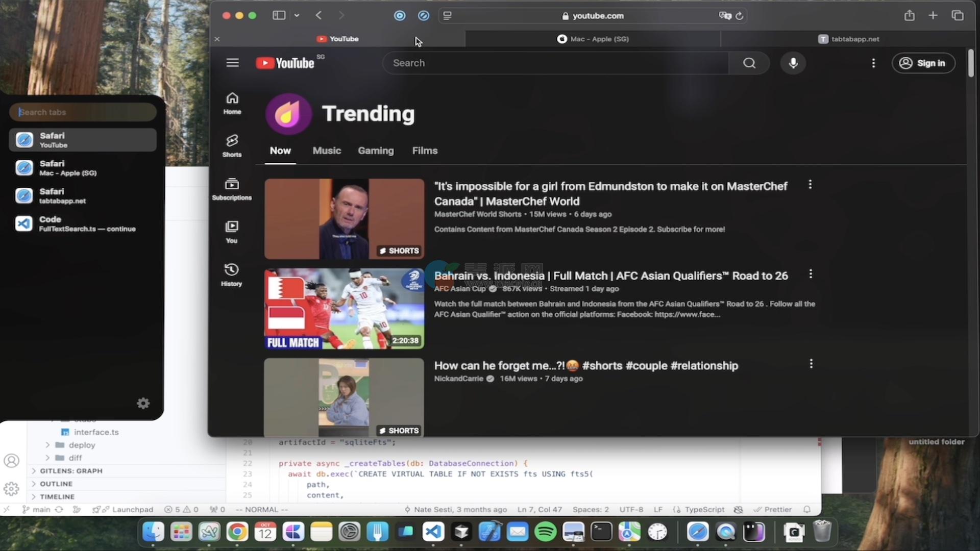The width and height of the screenshot is (980, 551).
Task: Select Safari tabtabapp.net entry in switcher
Action: pyautogui.click(x=83, y=195)
